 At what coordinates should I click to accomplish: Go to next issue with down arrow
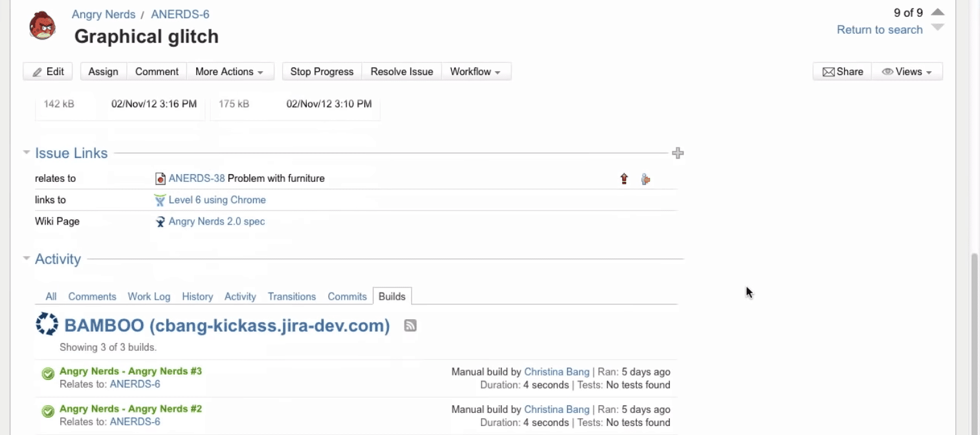click(937, 28)
